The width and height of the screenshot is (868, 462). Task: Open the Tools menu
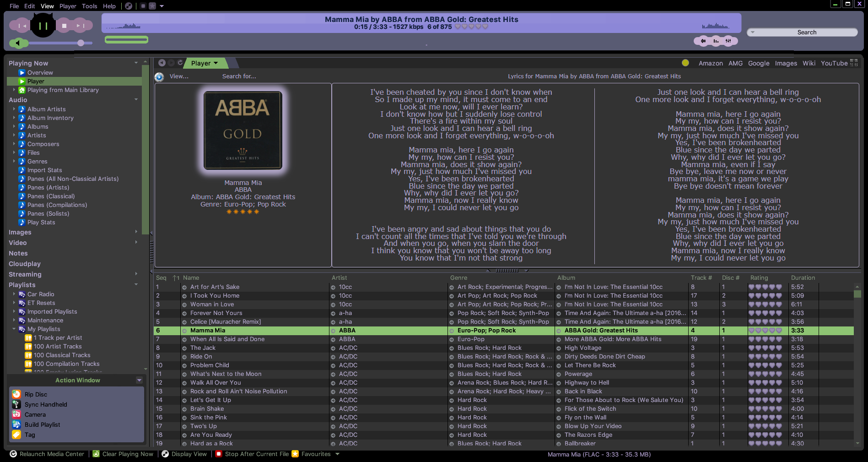pos(89,6)
